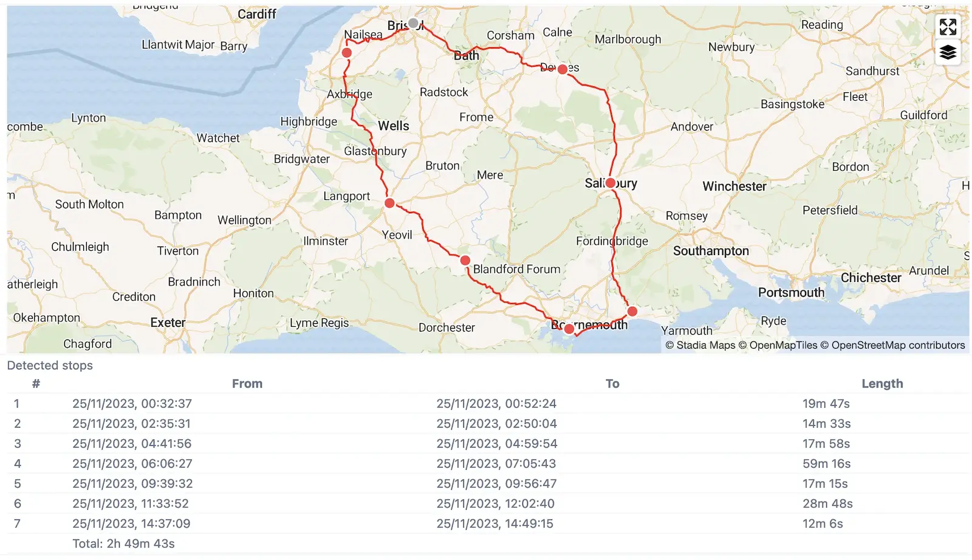Select the coastal stop marker east of Bournemouth

point(632,312)
